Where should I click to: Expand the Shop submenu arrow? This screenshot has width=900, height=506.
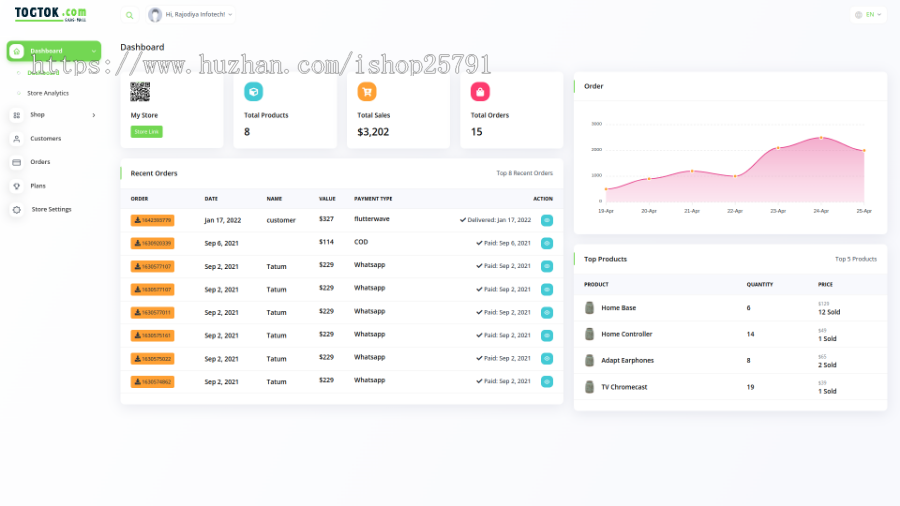(94, 115)
